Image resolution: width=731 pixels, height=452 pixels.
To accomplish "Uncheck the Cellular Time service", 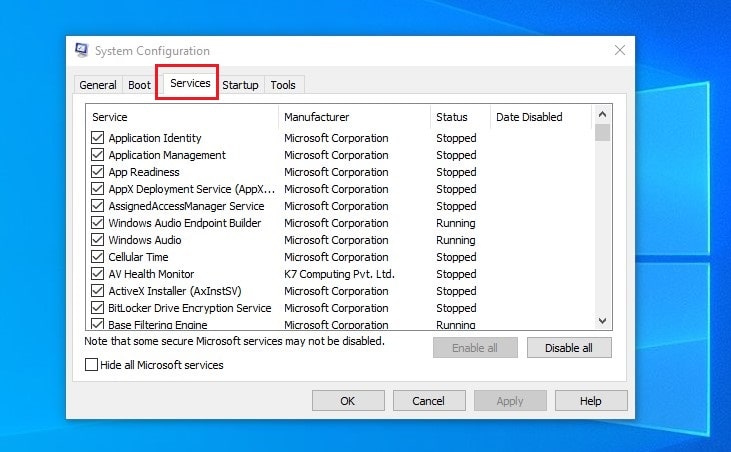I will [97, 257].
